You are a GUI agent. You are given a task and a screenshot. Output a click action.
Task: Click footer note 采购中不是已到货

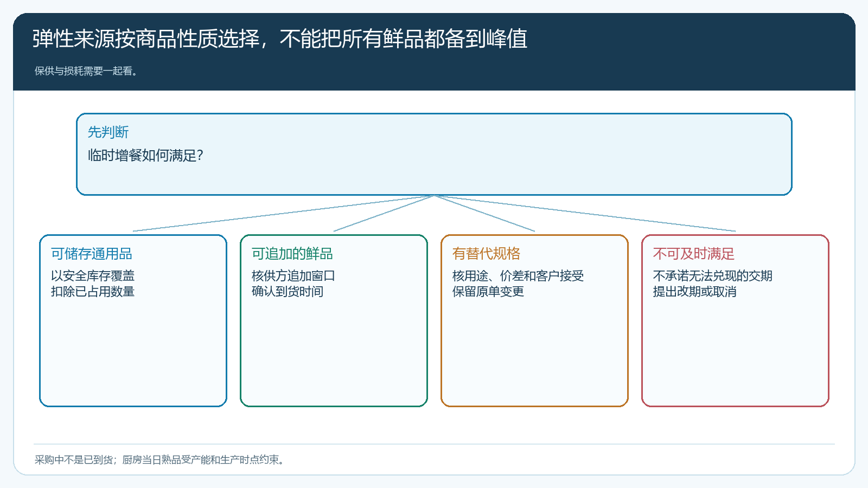(159, 460)
